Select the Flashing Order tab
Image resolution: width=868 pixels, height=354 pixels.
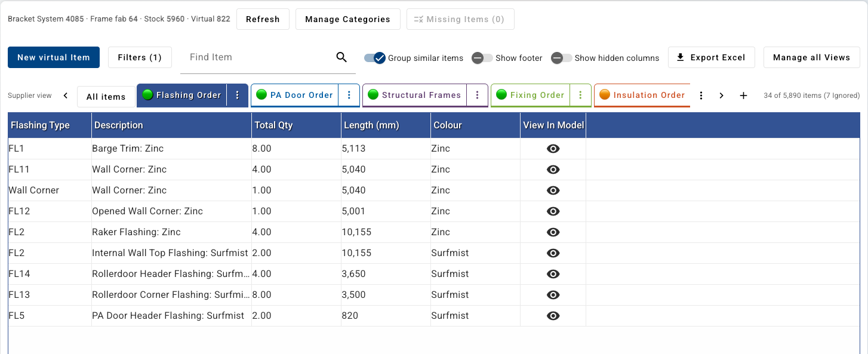tap(182, 95)
